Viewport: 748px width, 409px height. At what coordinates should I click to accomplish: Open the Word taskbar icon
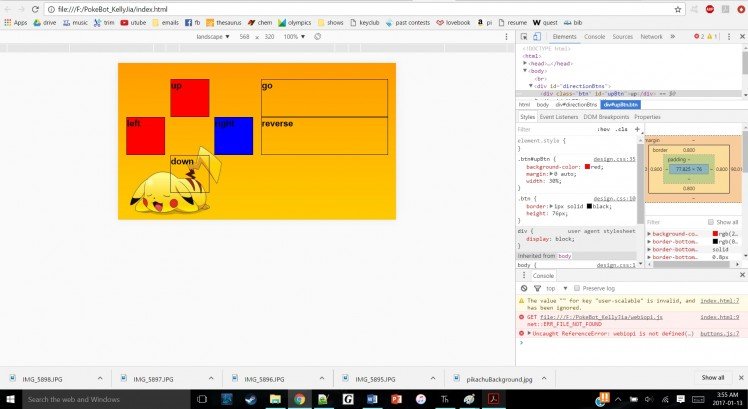(x=372, y=399)
